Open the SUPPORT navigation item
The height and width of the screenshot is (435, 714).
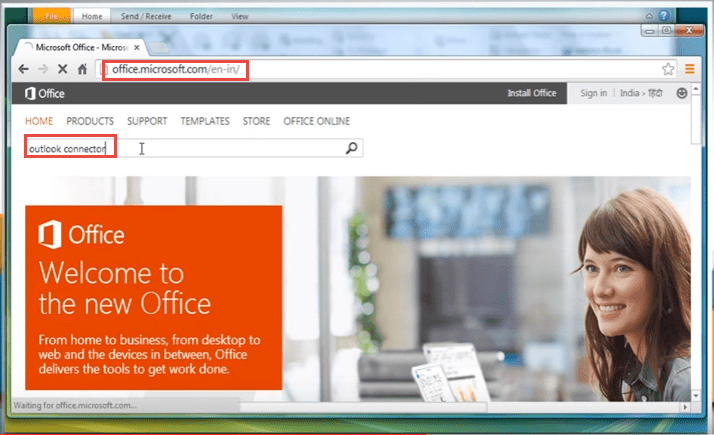[x=147, y=121]
